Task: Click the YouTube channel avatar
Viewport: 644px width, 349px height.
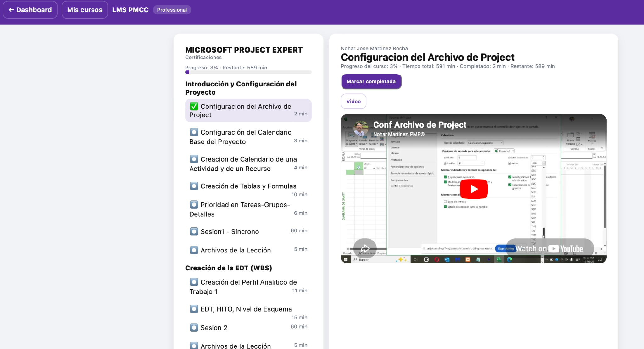Action: click(360, 128)
